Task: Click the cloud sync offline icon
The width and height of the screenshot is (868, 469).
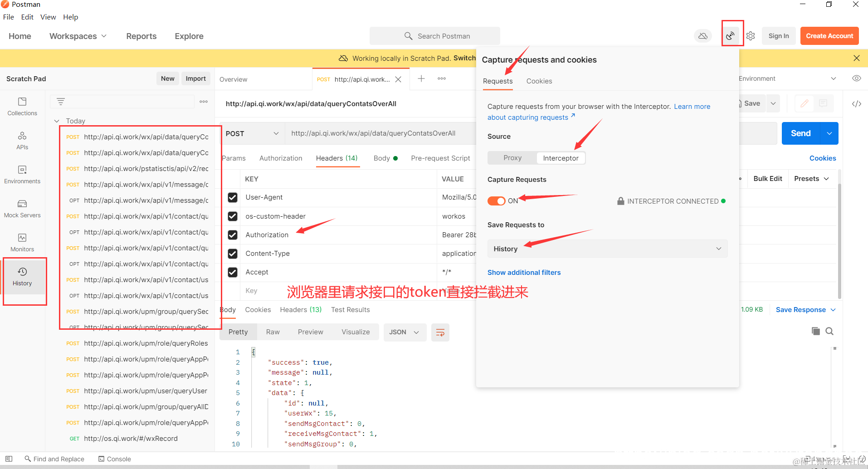Action: 702,36
